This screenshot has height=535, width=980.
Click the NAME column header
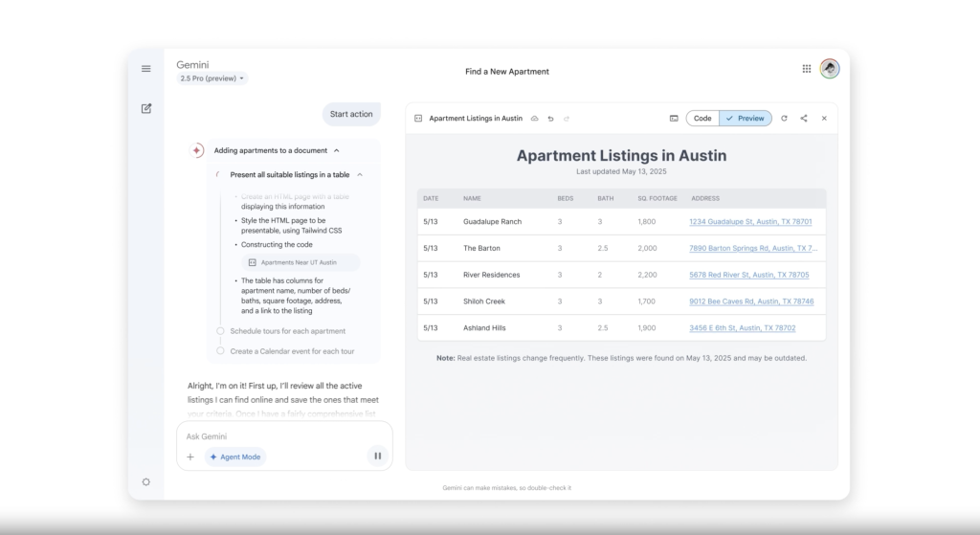[x=472, y=199]
